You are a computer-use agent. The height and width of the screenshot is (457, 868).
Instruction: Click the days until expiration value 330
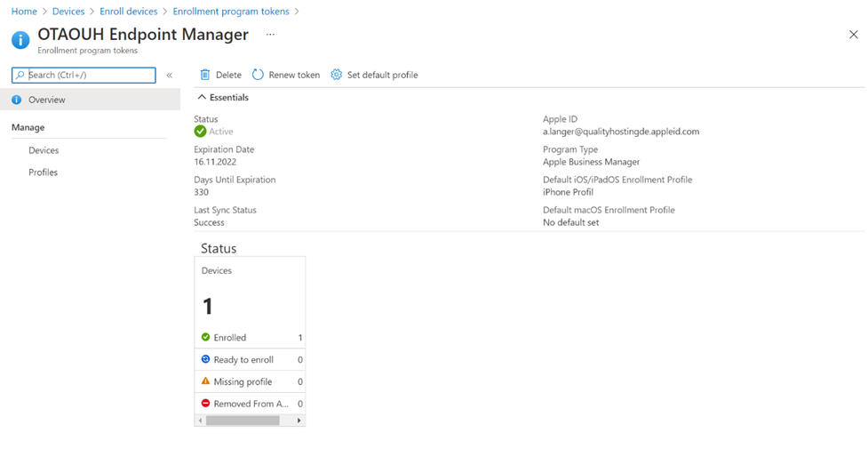(201, 192)
